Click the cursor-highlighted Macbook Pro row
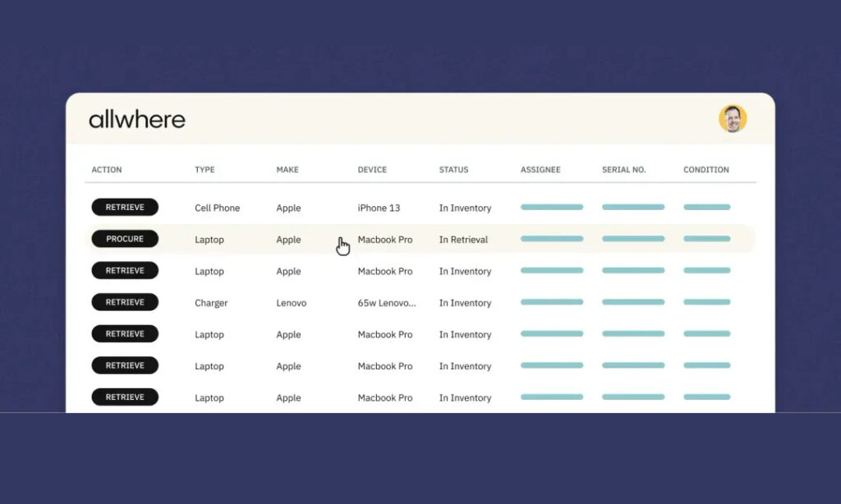The height and width of the screenshot is (504, 841). point(386,239)
